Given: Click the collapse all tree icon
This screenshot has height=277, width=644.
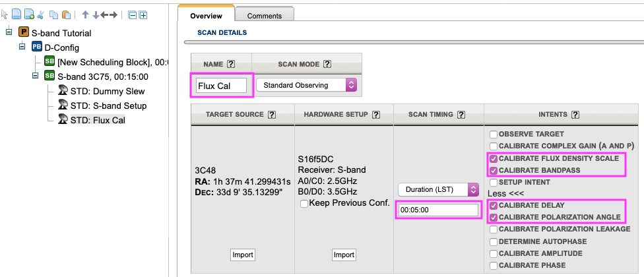Looking at the screenshot, I should pos(132,15).
